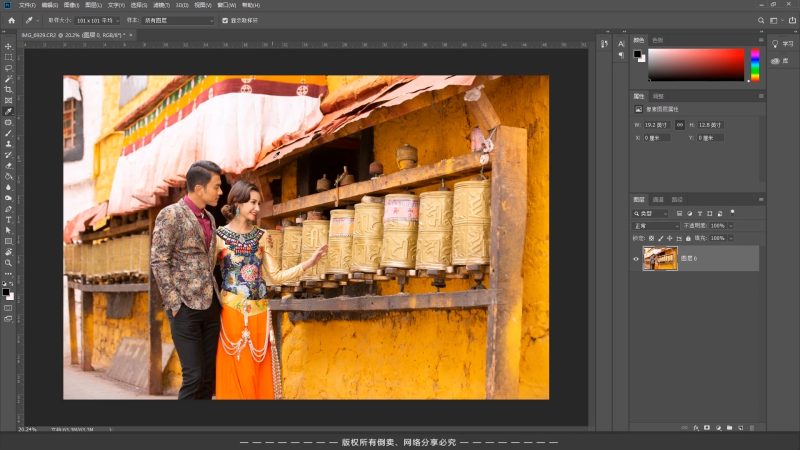Click the vertical hue spectrum slider
The width and height of the screenshot is (800, 450).
point(755,65)
